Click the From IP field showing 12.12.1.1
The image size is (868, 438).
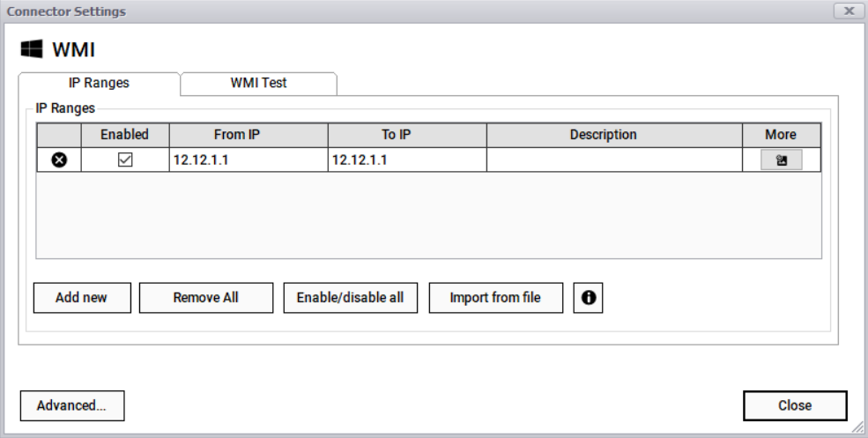tap(249, 160)
